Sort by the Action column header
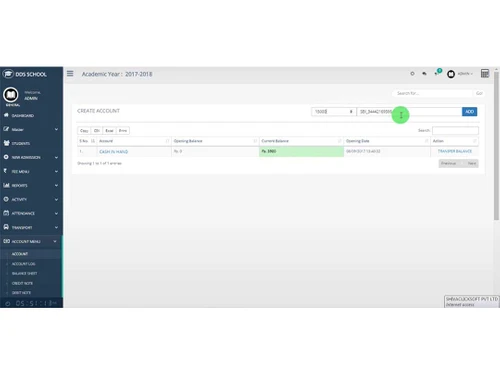500x375 pixels. tap(455, 141)
